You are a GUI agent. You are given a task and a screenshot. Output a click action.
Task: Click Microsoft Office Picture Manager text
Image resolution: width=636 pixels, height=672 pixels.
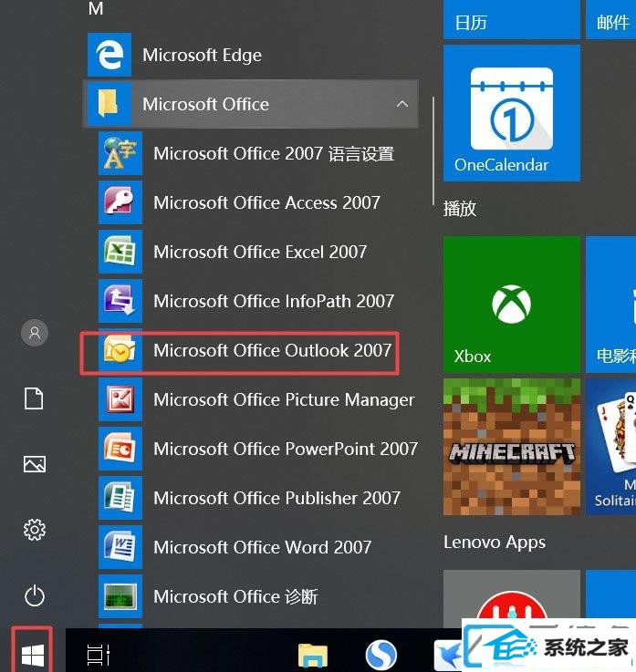pyautogui.click(x=284, y=400)
